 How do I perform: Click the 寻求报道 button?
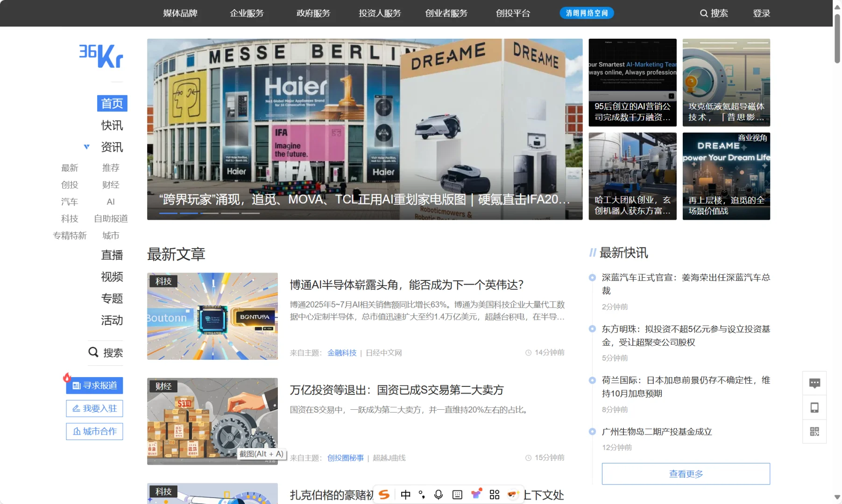pyautogui.click(x=94, y=385)
